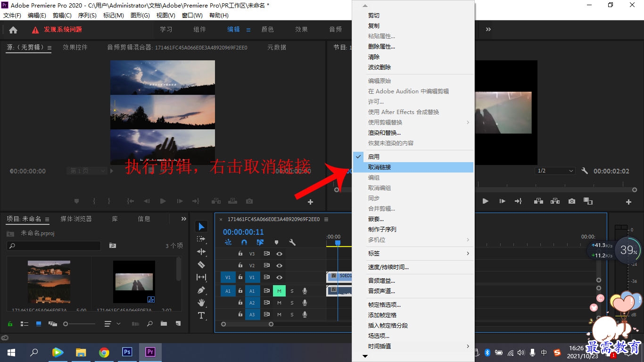
Task: Switch to 效果控件 tab
Action: [x=75, y=47]
